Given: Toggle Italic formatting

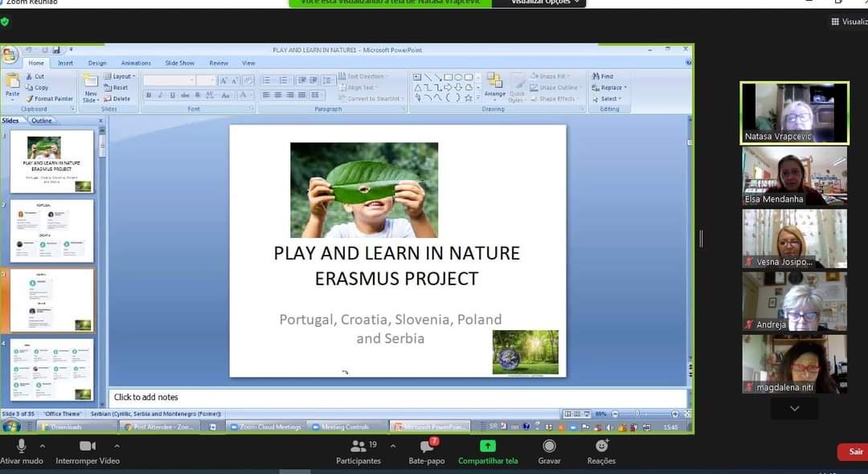Looking at the screenshot, I should pos(161,95).
